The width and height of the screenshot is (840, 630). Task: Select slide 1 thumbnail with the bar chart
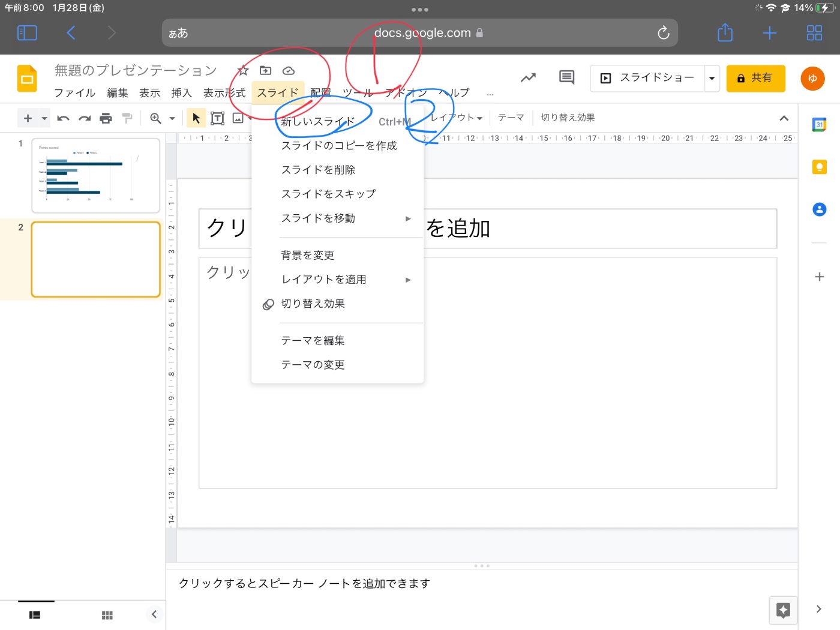[x=95, y=176]
